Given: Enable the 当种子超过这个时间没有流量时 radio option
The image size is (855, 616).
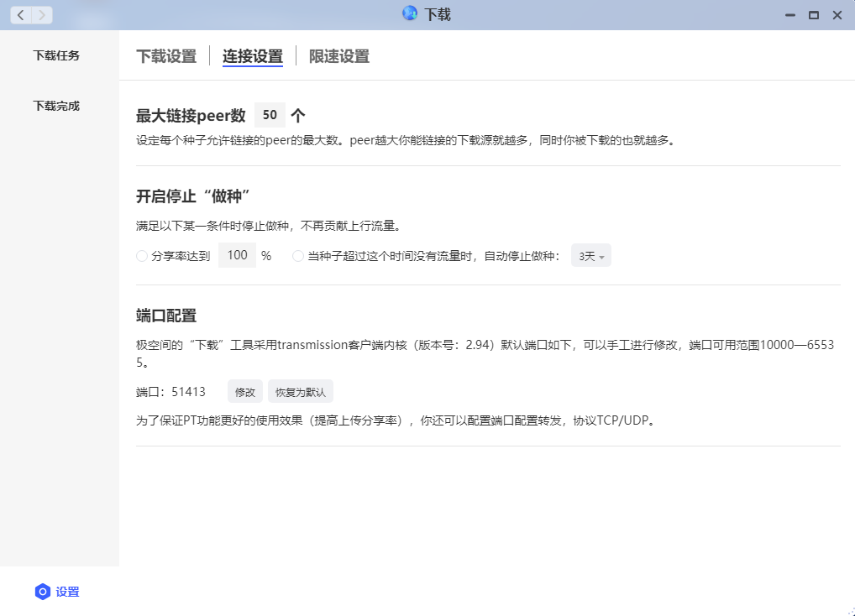Looking at the screenshot, I should click(298, 256).
